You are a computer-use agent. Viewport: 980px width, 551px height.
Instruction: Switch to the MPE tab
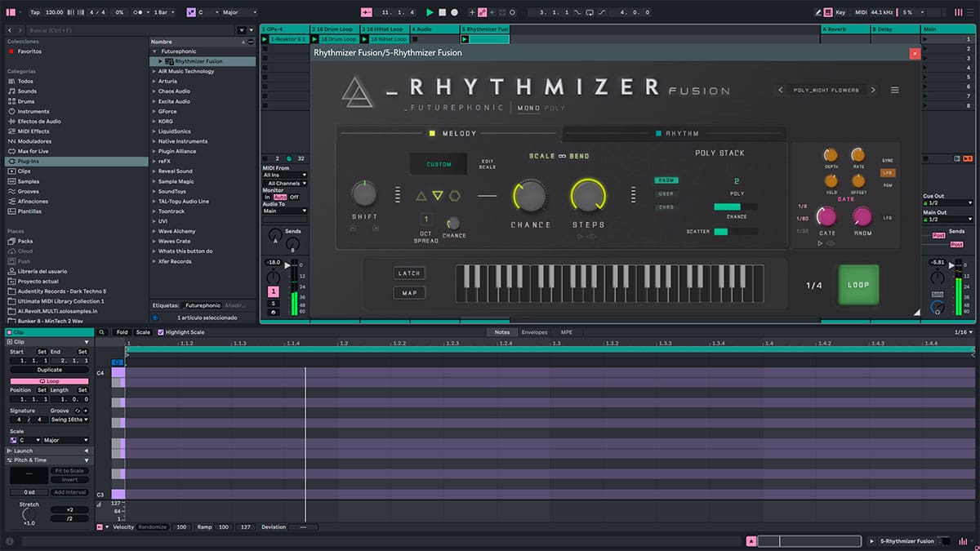tap(566, 332)
